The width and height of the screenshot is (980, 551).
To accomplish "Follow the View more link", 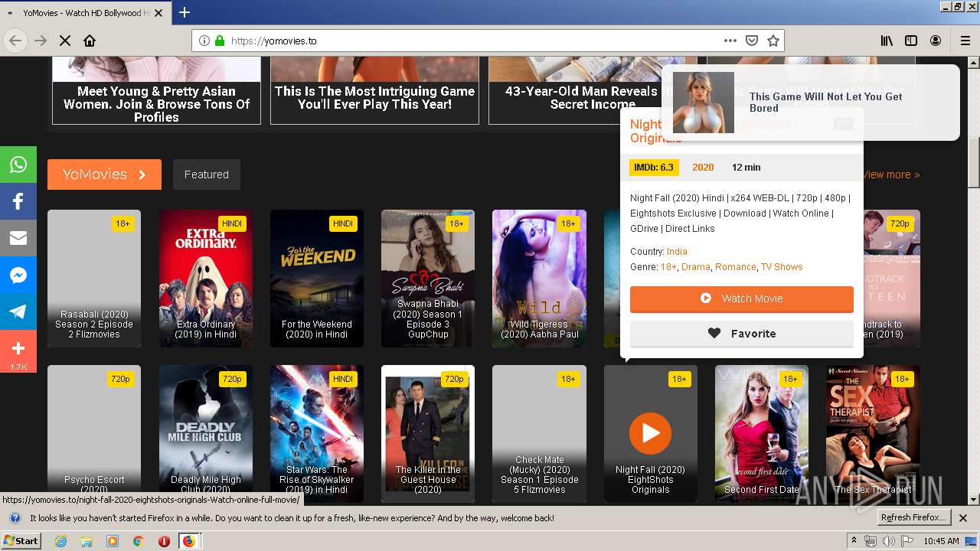I will click(x=891, y=174).
